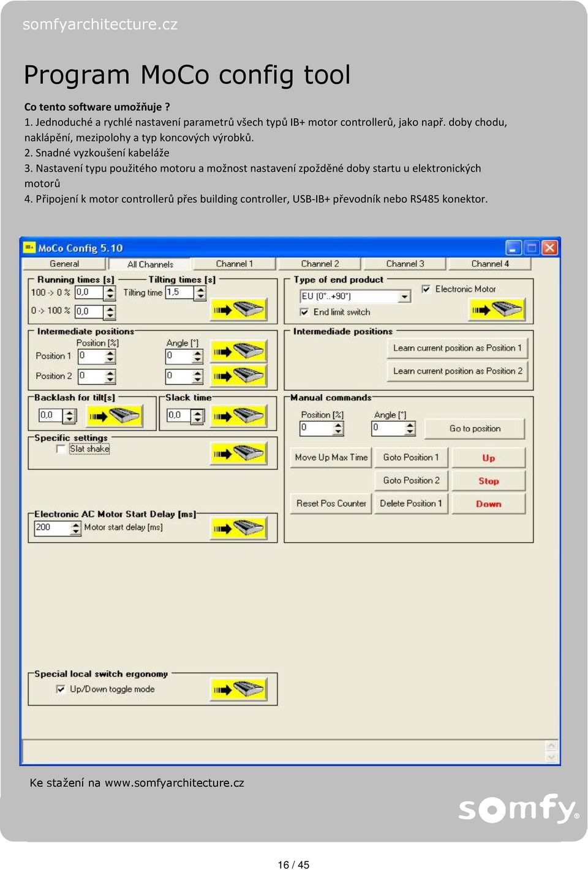The image size is (588, 870).
Task: Maximize the MoCo Config window
Action: click(x=532, y=248)
